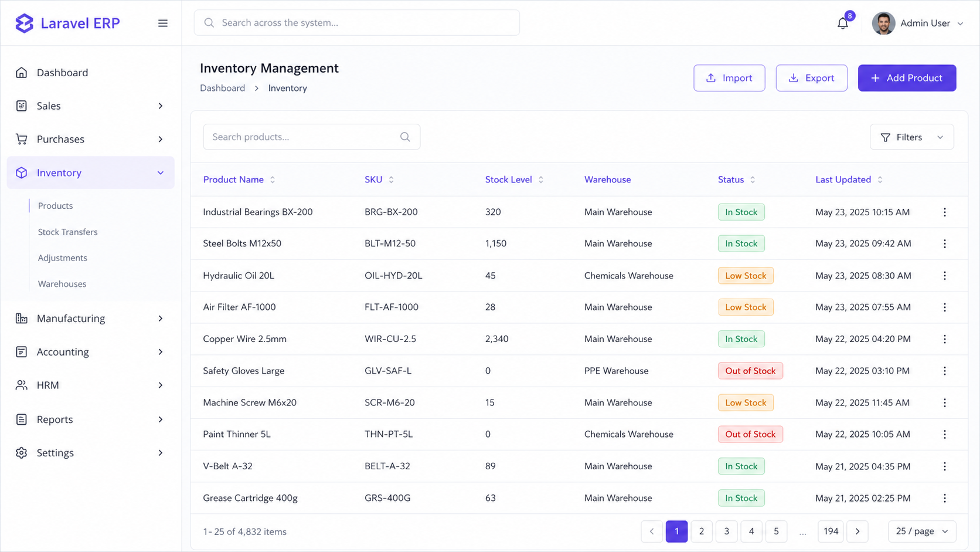This screenshot has height=552, width=980.
Task: Click the HRM people icon
Action: pos(22,385)
